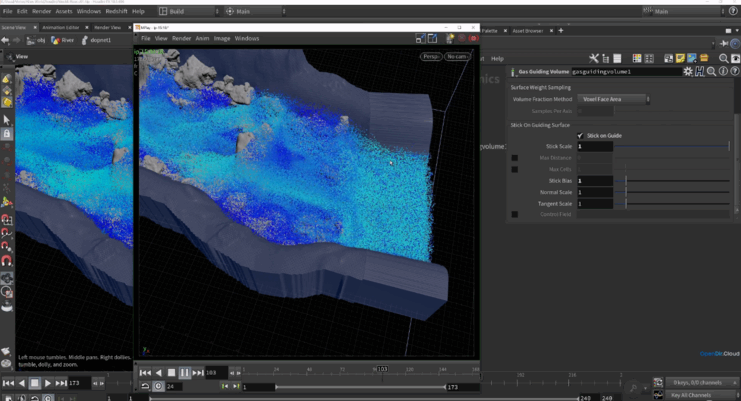Open the MPlay Anim menu
The image size is (741, 401).
tap(202, 38)
